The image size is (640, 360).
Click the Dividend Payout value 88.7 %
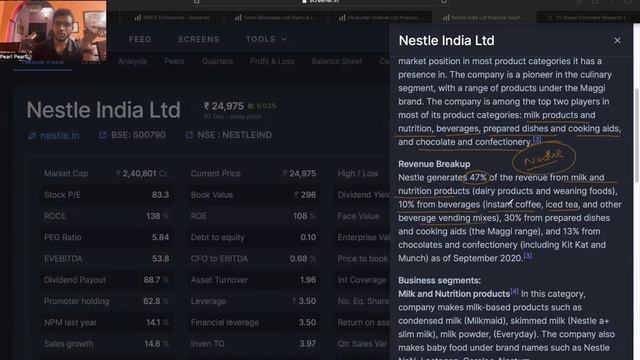156,280
